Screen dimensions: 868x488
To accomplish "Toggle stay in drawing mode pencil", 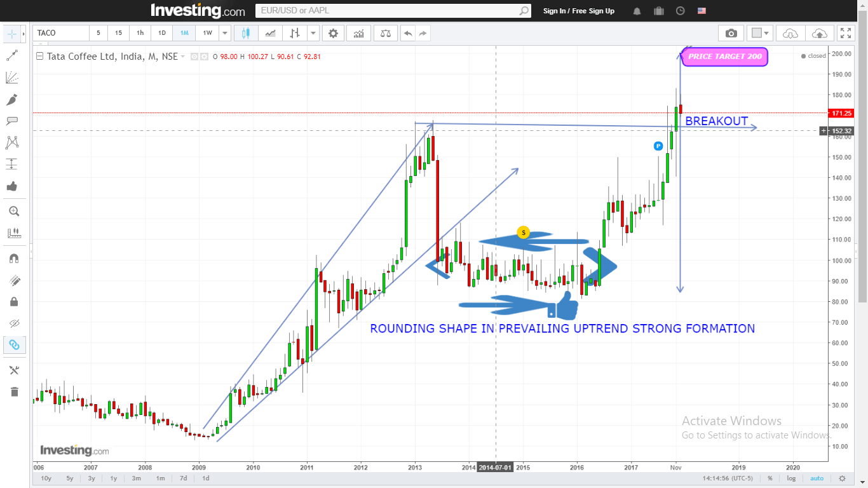I will (14, 280).
